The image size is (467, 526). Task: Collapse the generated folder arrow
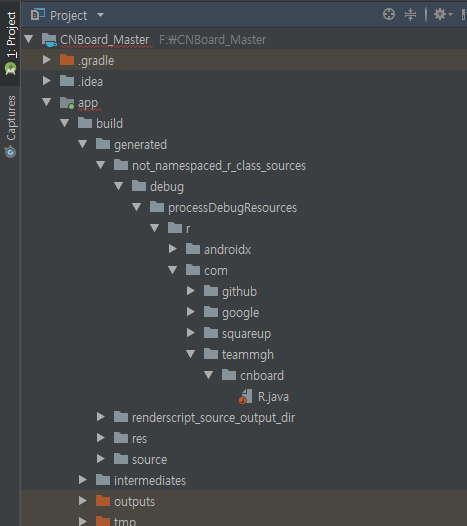83,144
